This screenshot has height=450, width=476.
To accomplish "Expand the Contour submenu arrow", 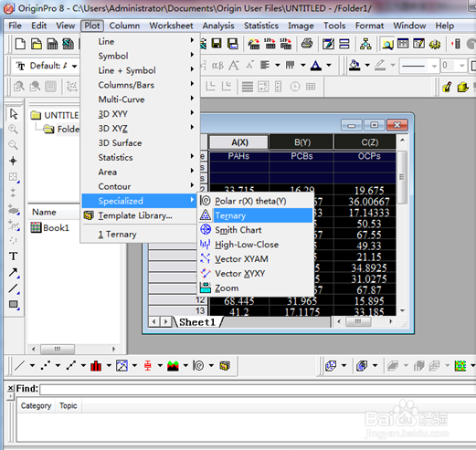I will click(192, 185).
